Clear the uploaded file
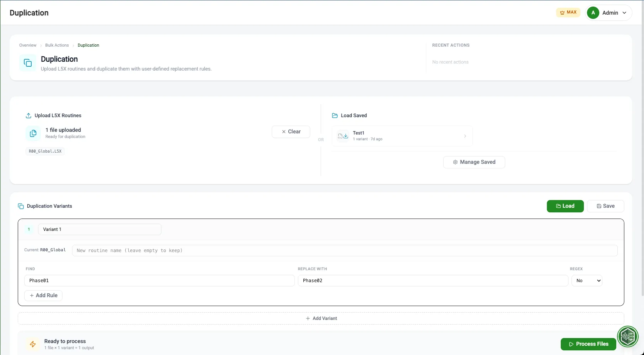644x355 pixels. (x=291, y=131)
